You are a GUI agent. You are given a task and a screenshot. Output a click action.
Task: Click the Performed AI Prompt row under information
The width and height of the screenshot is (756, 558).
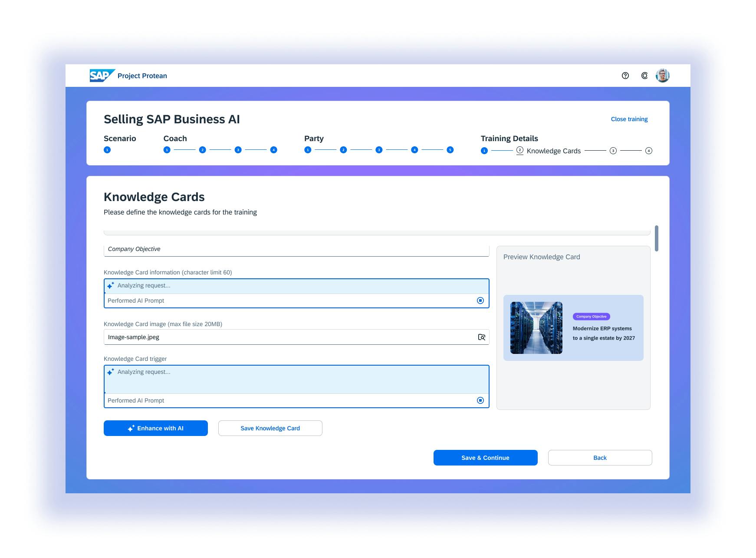(x=296, y=300)
